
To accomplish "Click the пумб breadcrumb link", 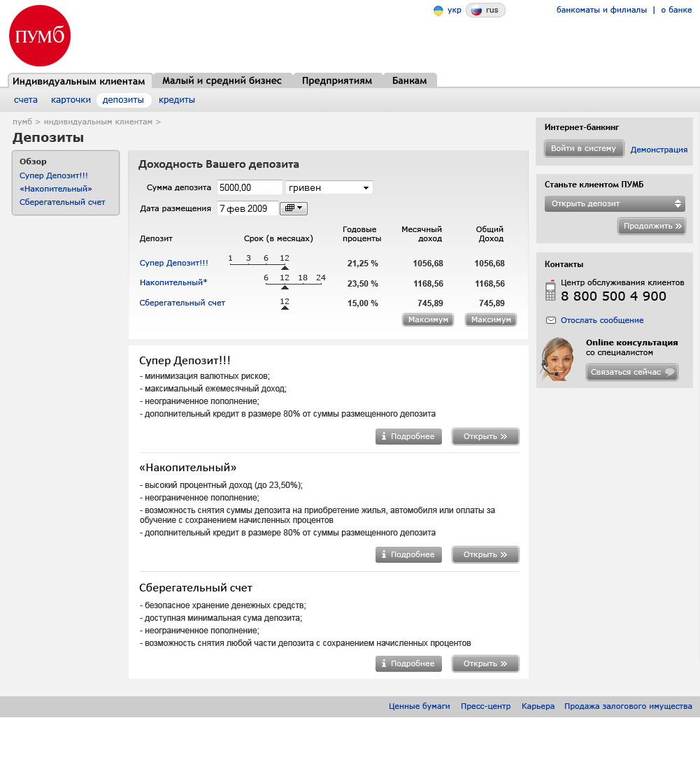I will pos(22,122).
